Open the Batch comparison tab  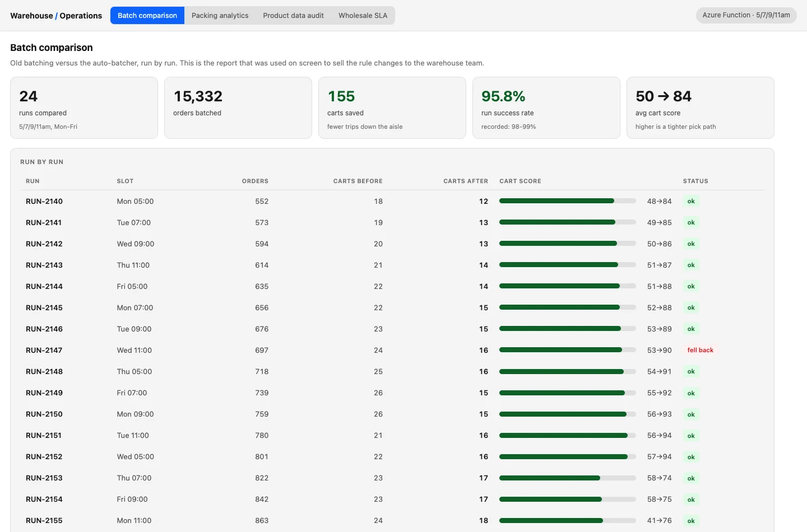[147, 16]
